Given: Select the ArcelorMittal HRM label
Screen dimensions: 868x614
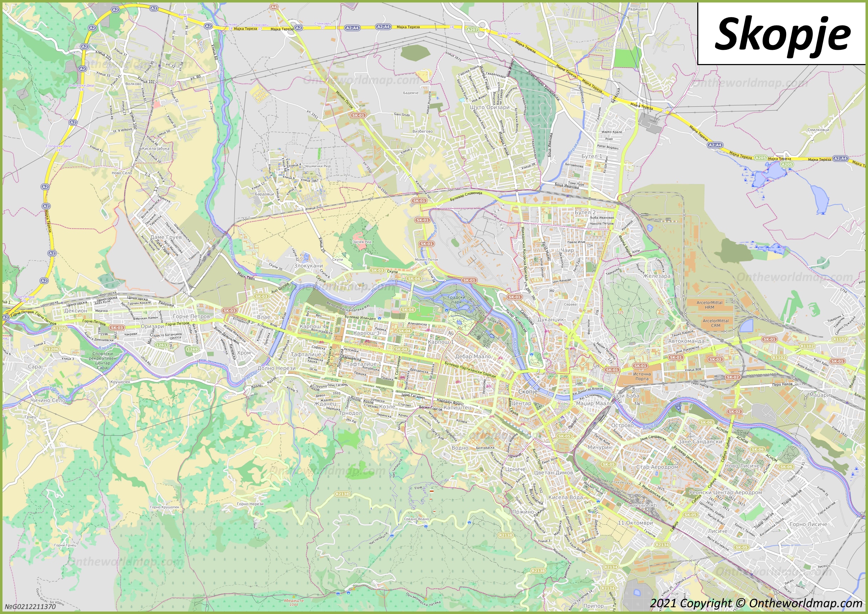Looking at the screenshot, I should pyautogui.click(x=709, y=305).
